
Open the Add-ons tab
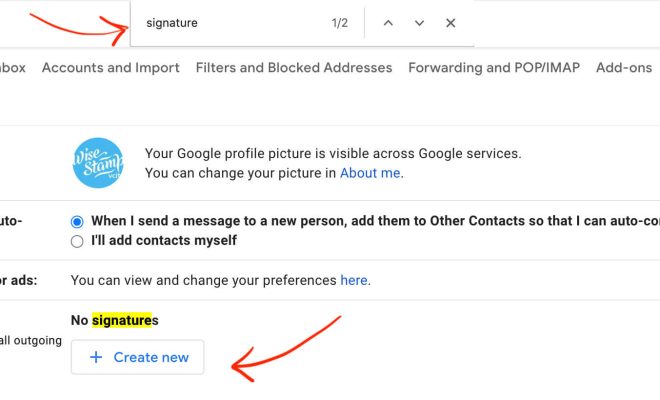tap(624, 67)
